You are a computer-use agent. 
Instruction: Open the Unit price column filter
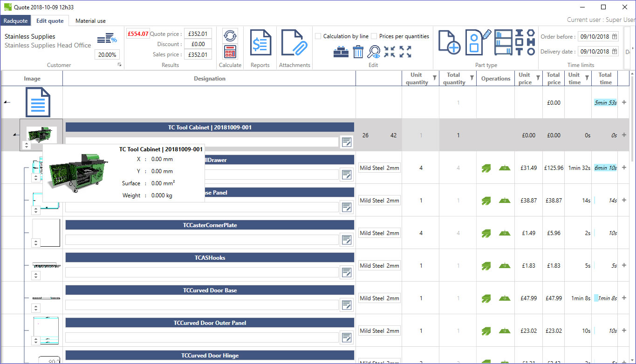(x=538, y=78)
